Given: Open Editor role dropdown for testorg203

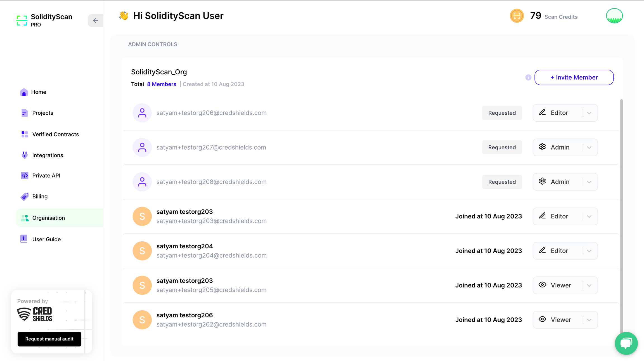Looking at the screenshot, I should (589, 216).
